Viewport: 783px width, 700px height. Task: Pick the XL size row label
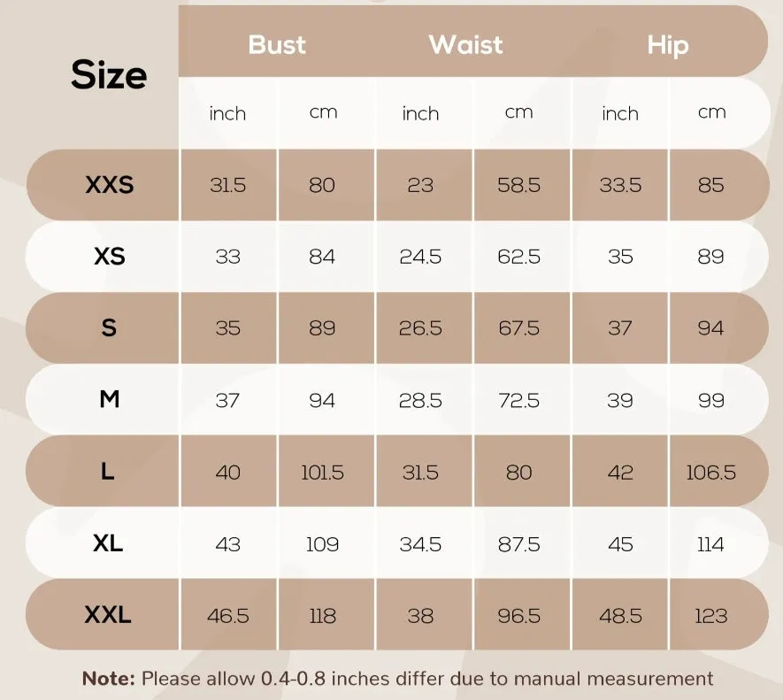coord(108,543)
